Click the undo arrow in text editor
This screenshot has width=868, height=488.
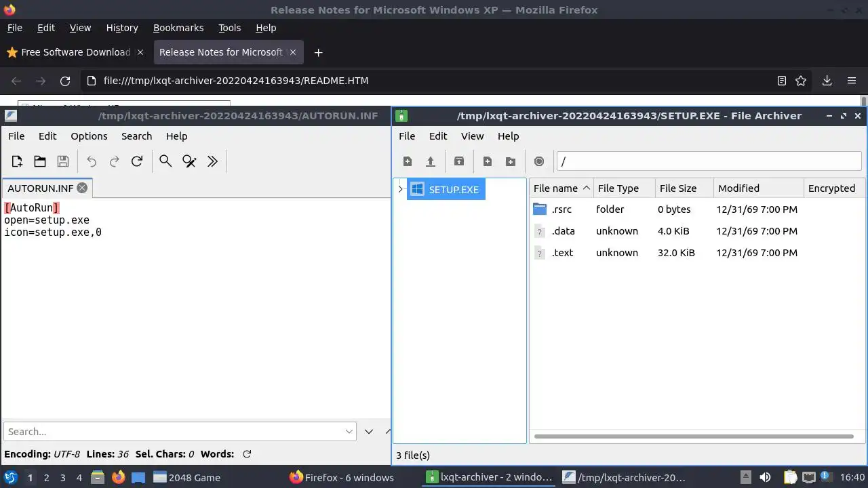click(92, 161)
